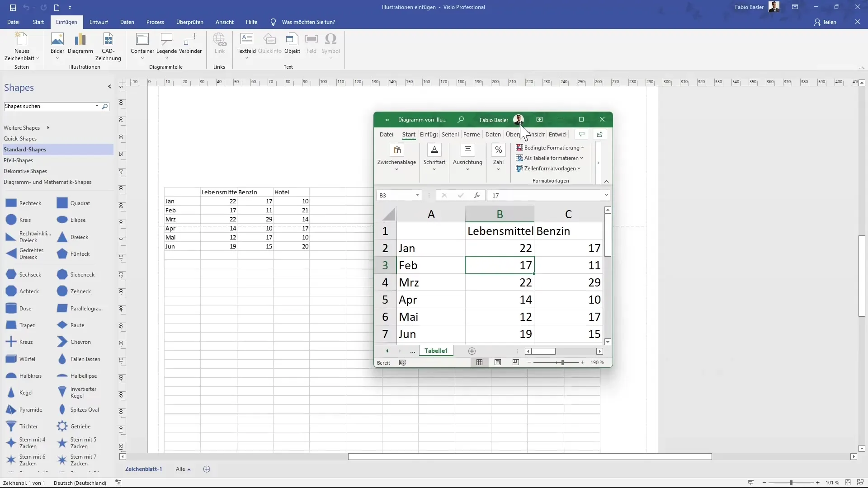The width and height of the screenshot is (868, 488).
Task: Click the Excel share icon
Action: click(599, 134)
